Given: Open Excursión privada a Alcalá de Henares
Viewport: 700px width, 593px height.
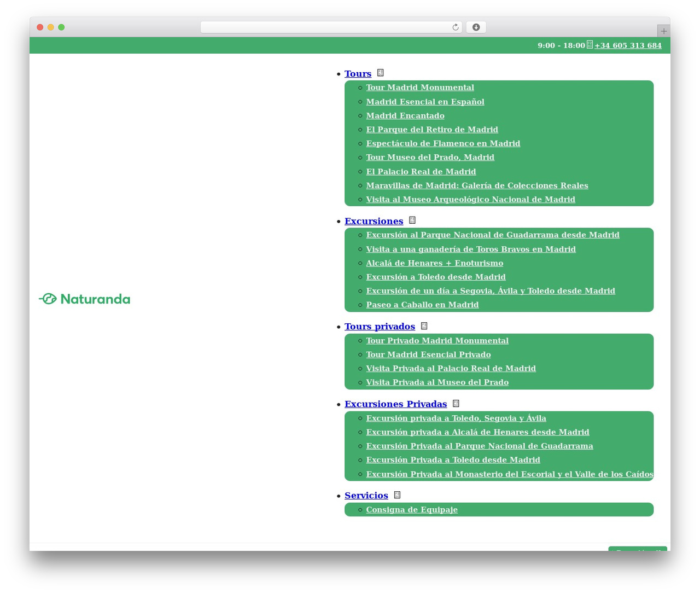Looking at the screenshot, I should coord(477,432).
